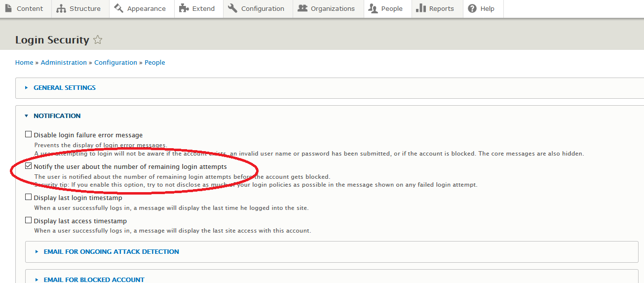Image resolution: width=644 pixels, height=283 pixels.
Task: Open Administration breadcrumb link
Action: [x=64, y=63]
